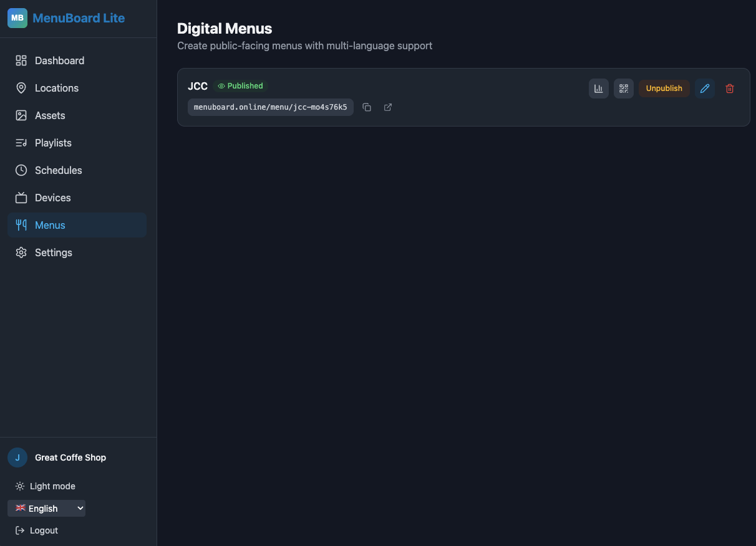
Task: Click the MB logo badge
Action: click(x=17, y=18)
